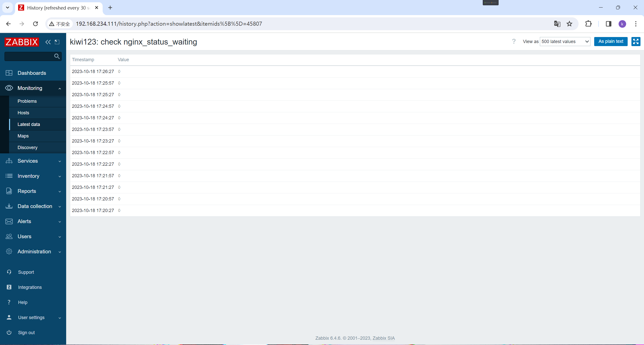
Task: Expand the Reports menu
Action: coord(33,191)
